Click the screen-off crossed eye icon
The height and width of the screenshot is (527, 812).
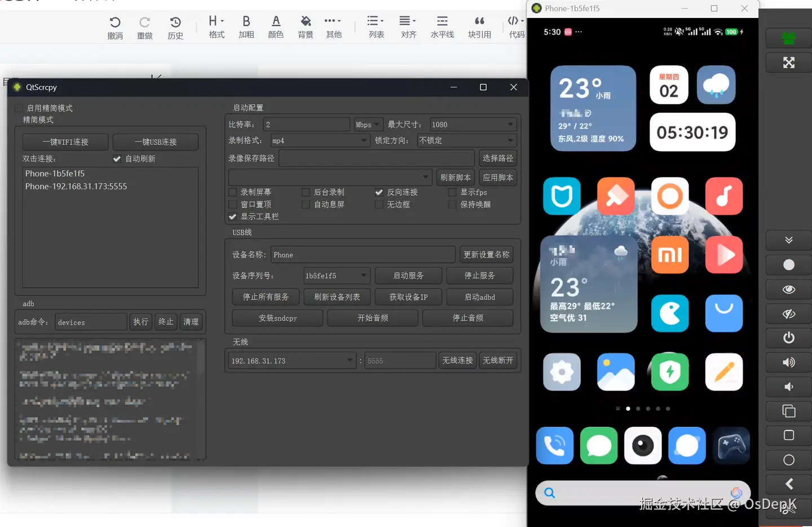789,313
